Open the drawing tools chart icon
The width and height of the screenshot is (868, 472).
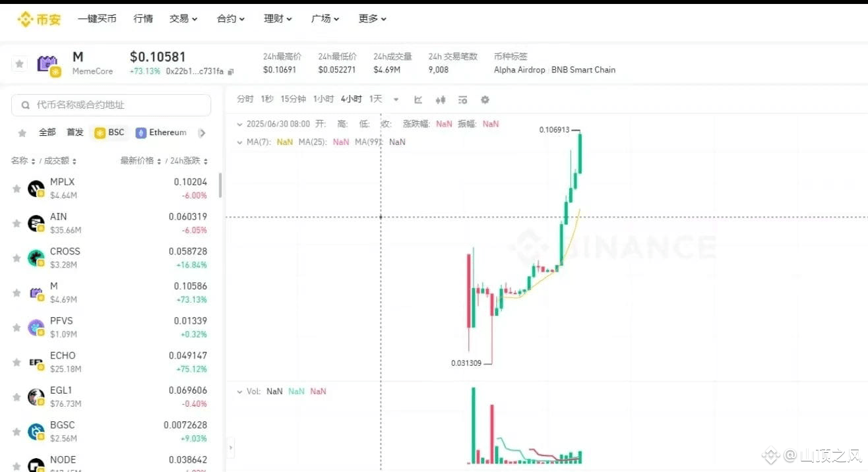[x=418, y=100]
